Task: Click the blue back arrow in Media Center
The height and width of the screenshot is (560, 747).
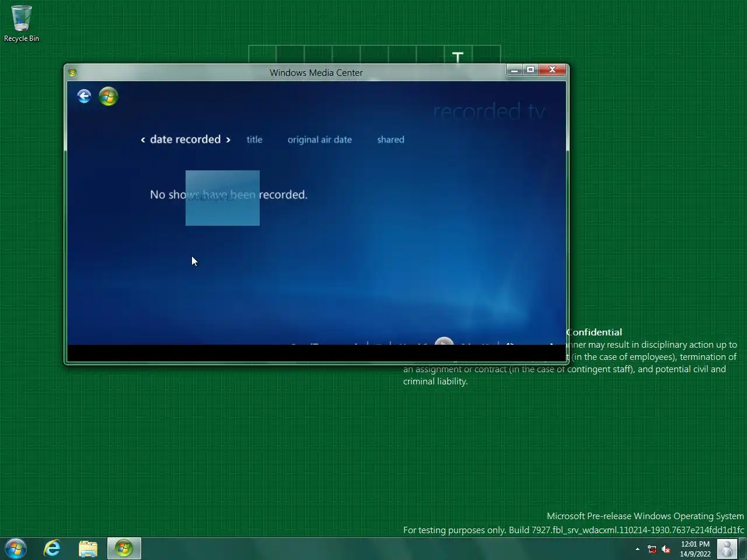Action: tap(84, 96)
